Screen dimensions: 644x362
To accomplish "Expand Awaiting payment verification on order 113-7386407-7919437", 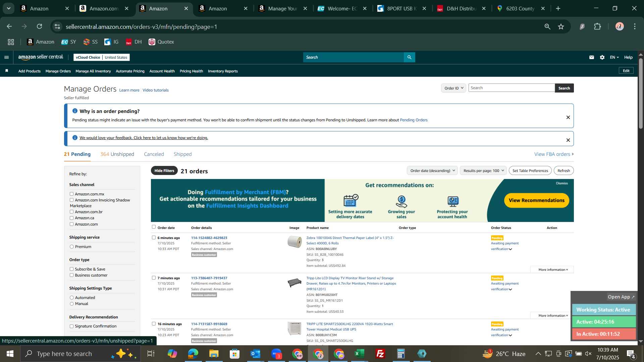I will (x=504, y=286).
